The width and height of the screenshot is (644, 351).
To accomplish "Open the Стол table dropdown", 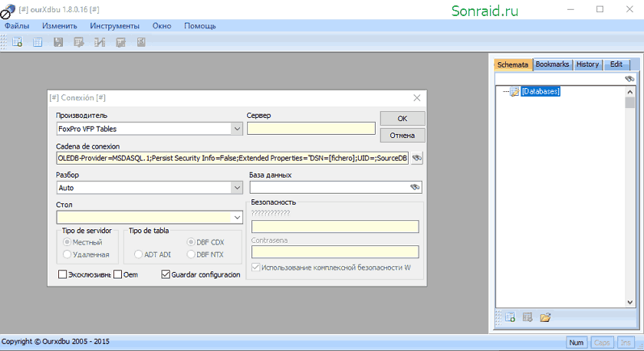I will pos(237,217).
